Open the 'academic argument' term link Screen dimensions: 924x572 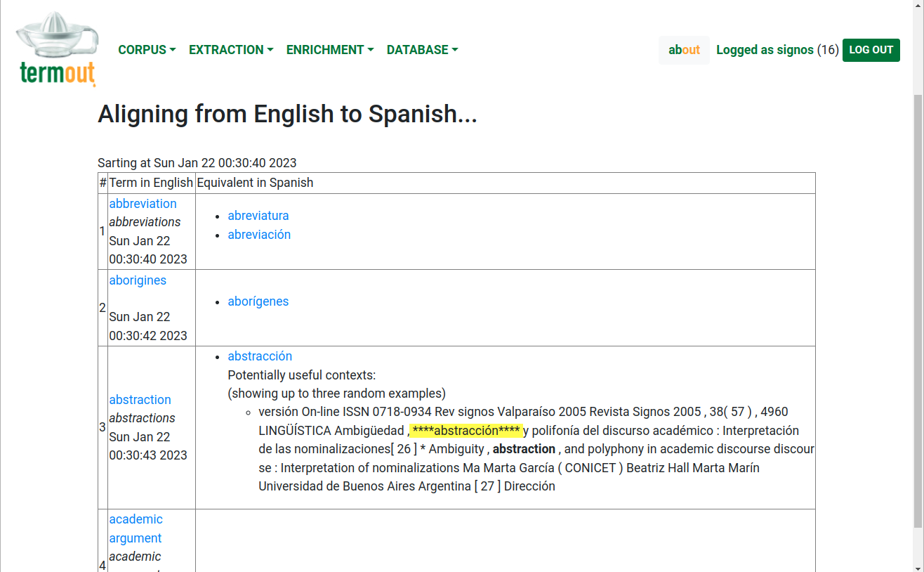[x=136, y=528]
